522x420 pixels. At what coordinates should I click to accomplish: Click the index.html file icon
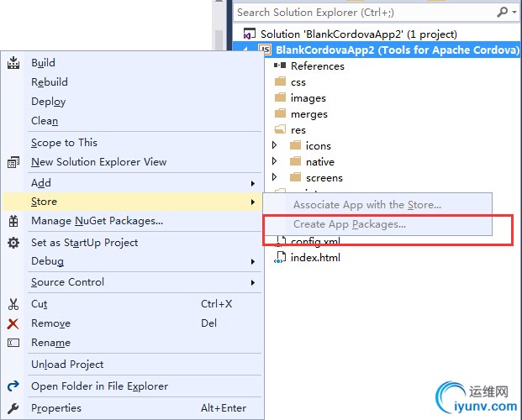(280, 257)
